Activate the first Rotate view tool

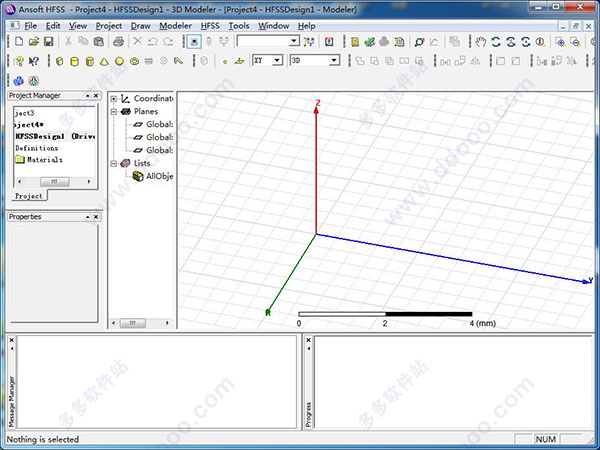(x=496, y=41)
